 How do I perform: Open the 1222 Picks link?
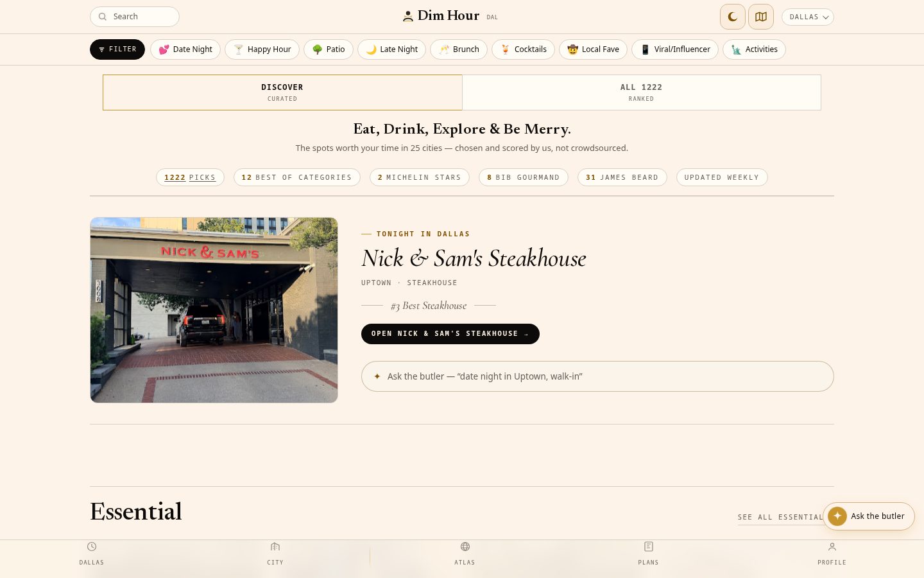click(190, 177)
